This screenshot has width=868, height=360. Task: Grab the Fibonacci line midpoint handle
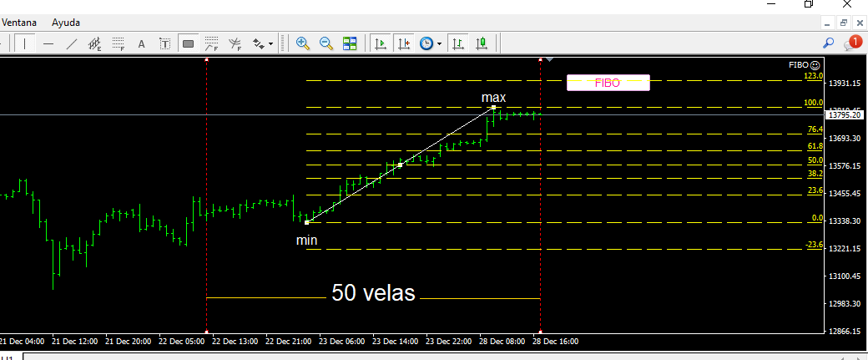(x=401, y=165)
